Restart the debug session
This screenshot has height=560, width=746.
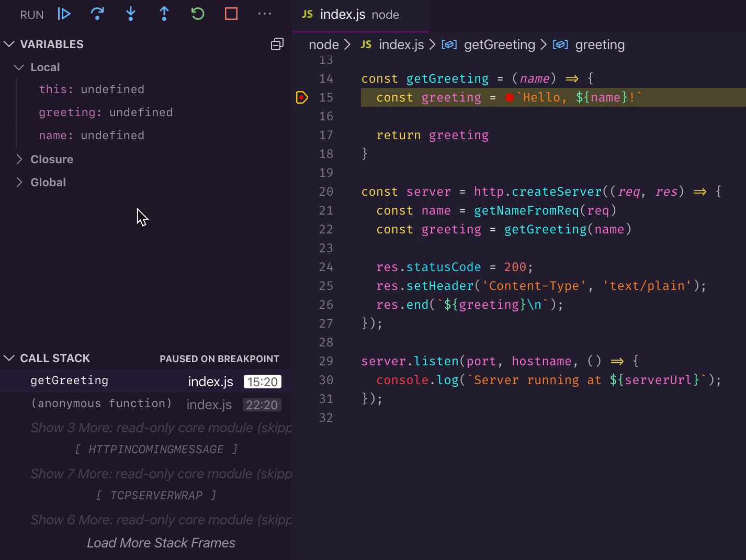coord(198,14)
